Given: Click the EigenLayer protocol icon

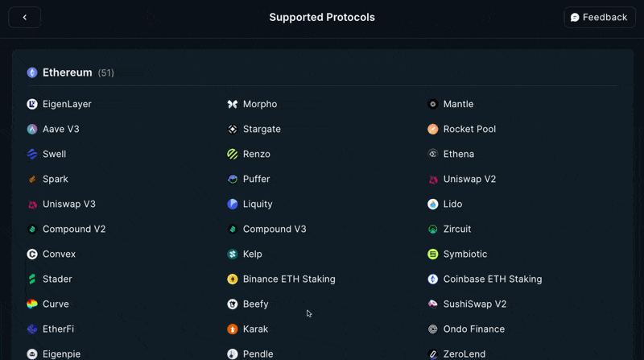Looking at the screenshot, I should point(32,104).
